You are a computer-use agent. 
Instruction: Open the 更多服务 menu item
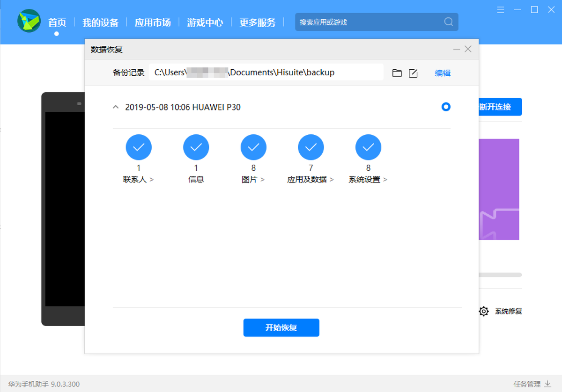[257, 22]
